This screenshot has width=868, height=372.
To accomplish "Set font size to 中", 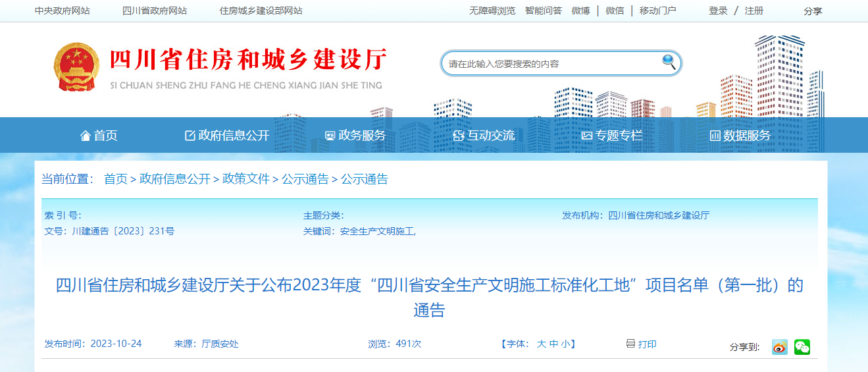I will coord(553,344).
